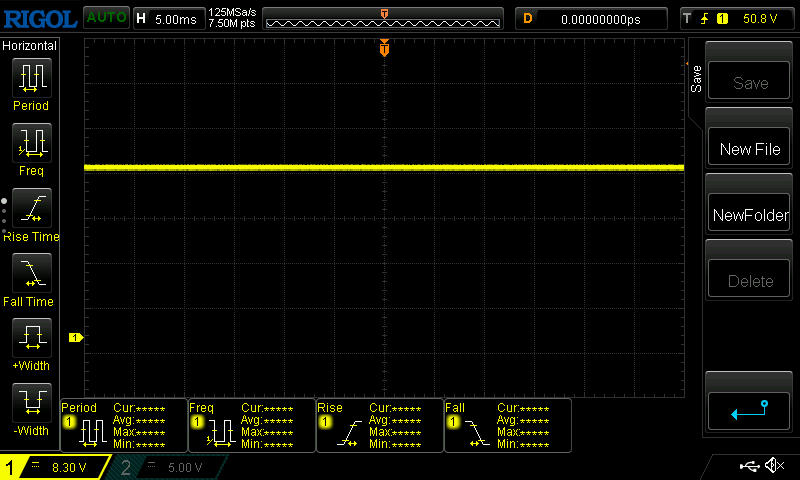Screen dimensions: 800x480
Task: Click the speaker mute icon
Action: coord(773,466)
